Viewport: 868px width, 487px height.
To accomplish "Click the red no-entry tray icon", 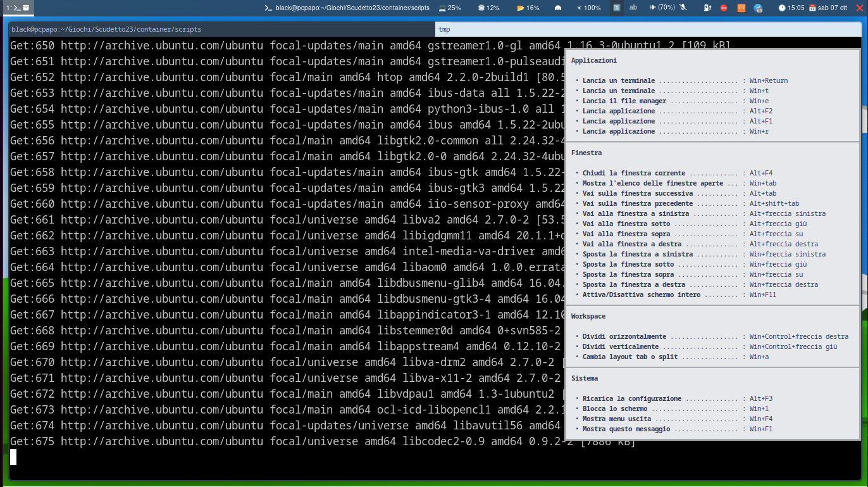I will pos(724,8).
